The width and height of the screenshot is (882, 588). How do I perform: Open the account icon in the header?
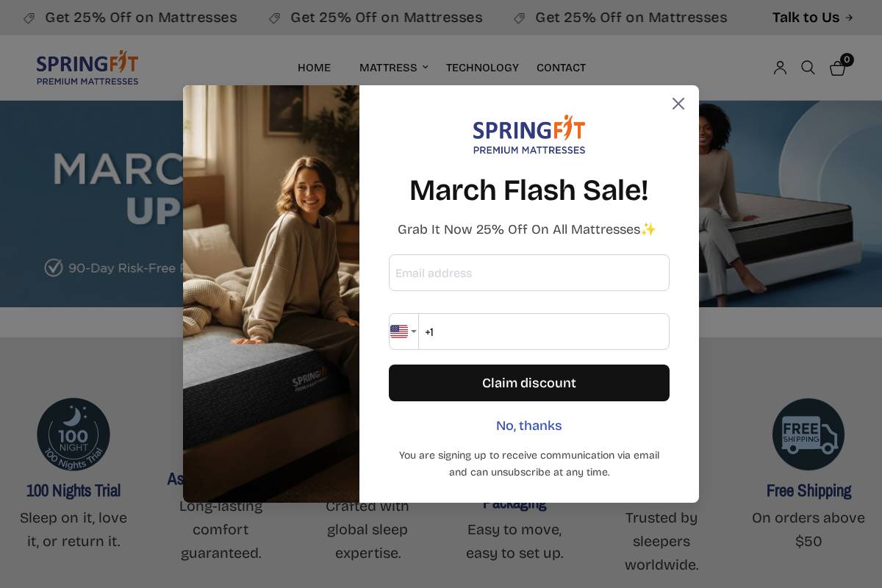point(780,68)
